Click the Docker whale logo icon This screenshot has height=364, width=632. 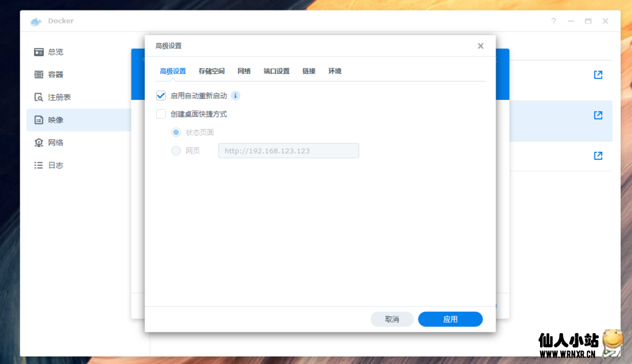tap(36, 22)
